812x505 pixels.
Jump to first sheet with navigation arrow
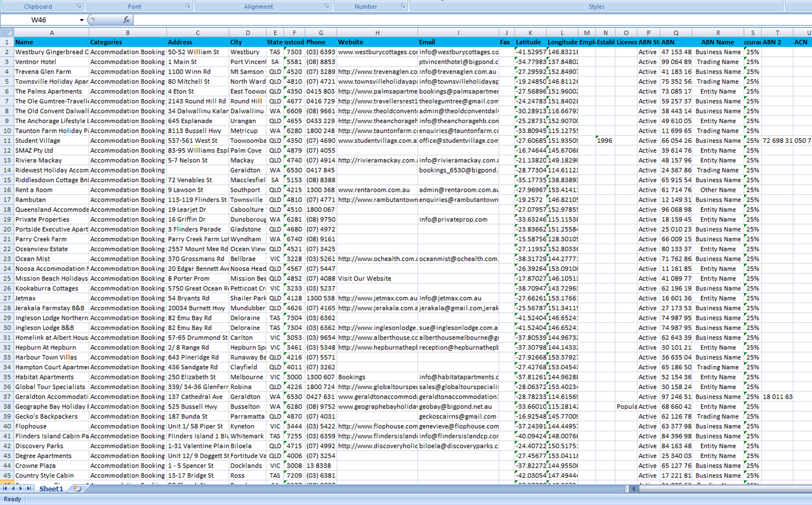click(x=5, y=489)
